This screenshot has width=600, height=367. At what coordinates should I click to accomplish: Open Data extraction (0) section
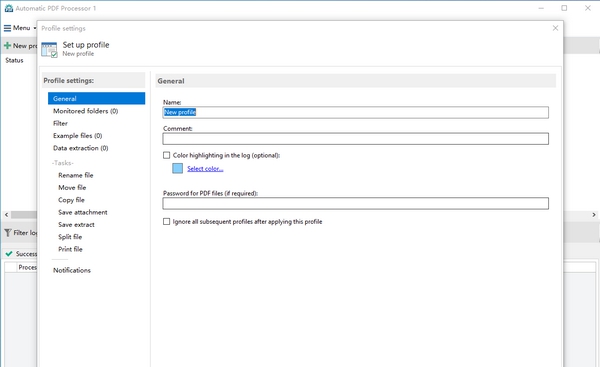point(80,148)
